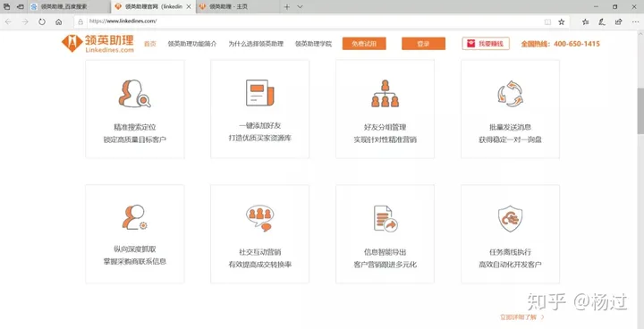Viewport: 644px width, 329px height.
Task: Click the 领英助理 Linkedines.com logo
Action: [x=97, y=43]
